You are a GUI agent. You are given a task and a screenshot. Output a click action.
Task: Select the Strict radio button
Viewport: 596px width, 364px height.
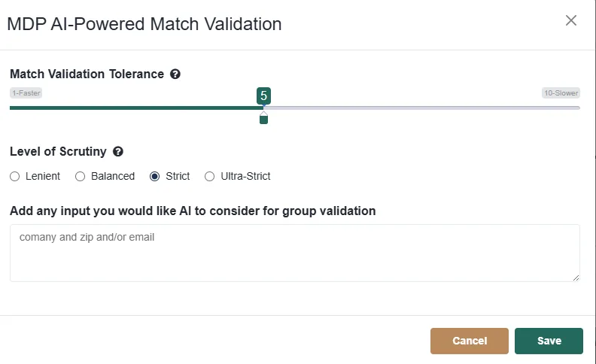point(155,176)
